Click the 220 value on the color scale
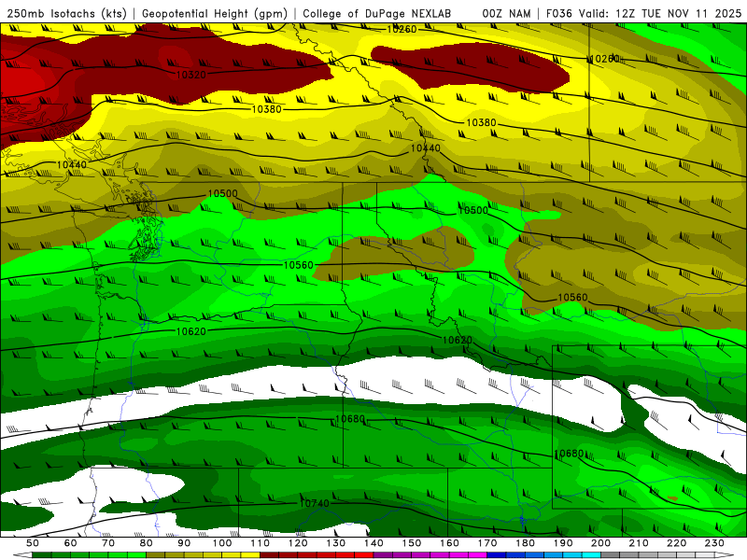 (x=676, y=543)
